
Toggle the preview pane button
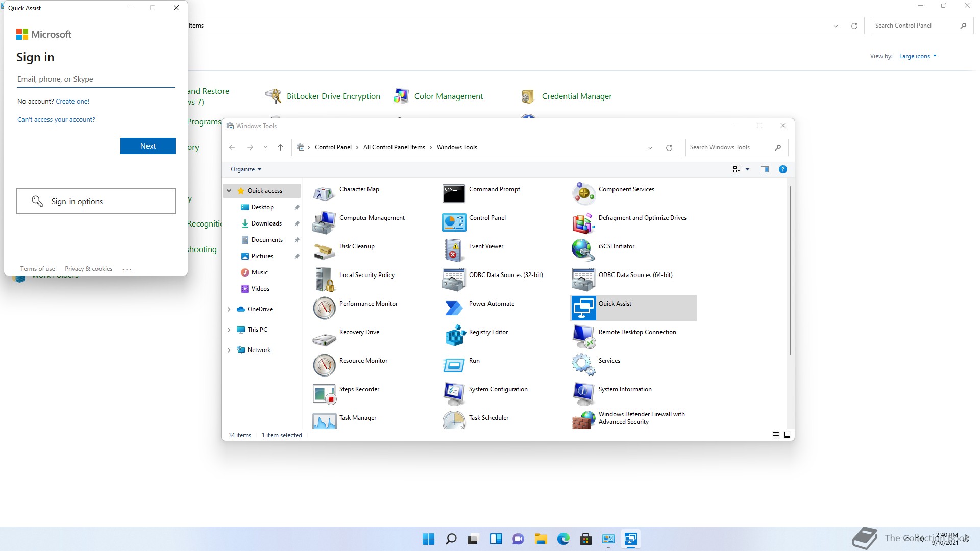pyautogui.click(x=764, y=169)
